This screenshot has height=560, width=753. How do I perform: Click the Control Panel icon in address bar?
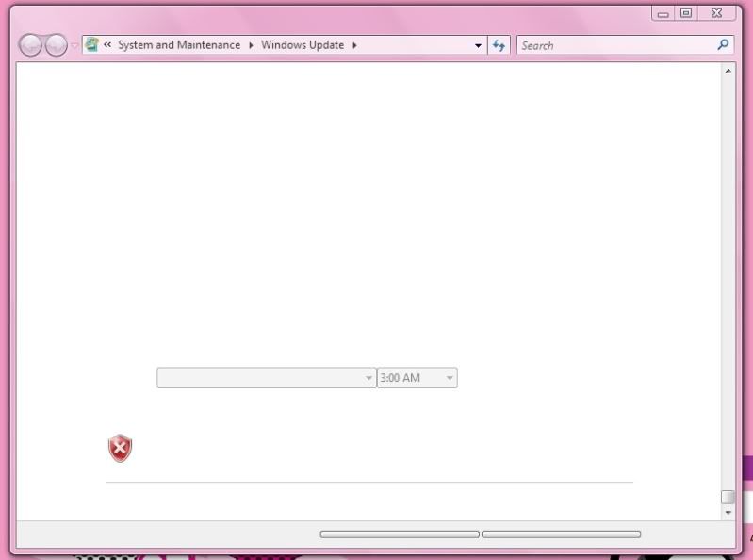point(91,45)
